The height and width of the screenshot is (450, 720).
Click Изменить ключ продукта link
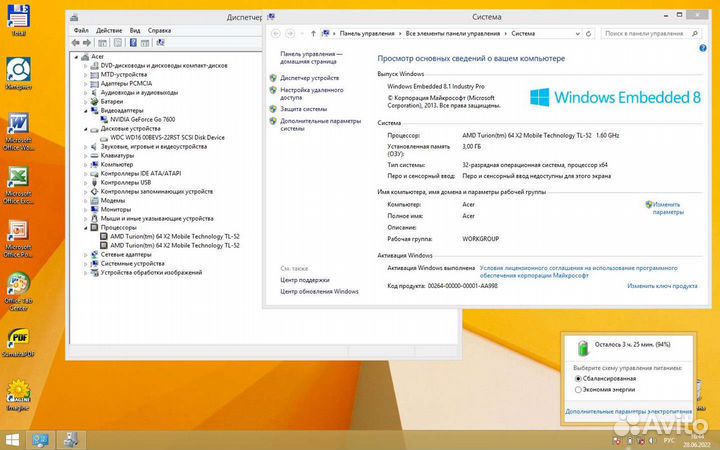(x=662, y=285)
